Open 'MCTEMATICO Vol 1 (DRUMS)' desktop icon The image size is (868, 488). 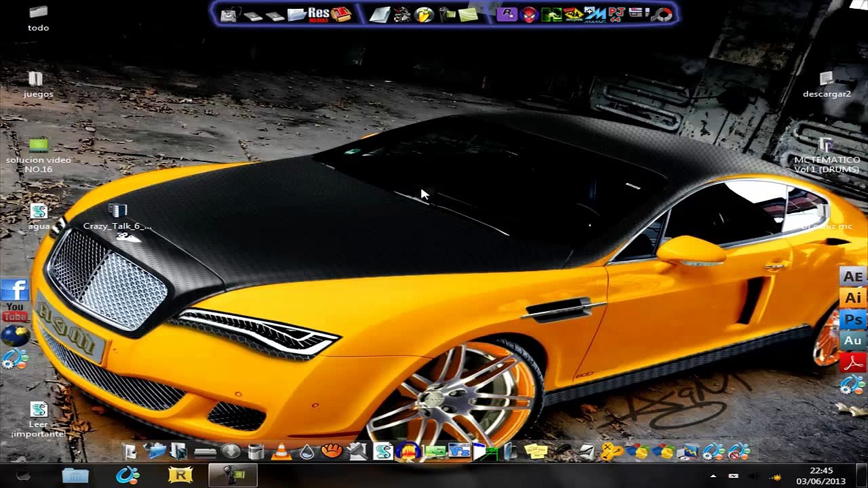point(826,155)
